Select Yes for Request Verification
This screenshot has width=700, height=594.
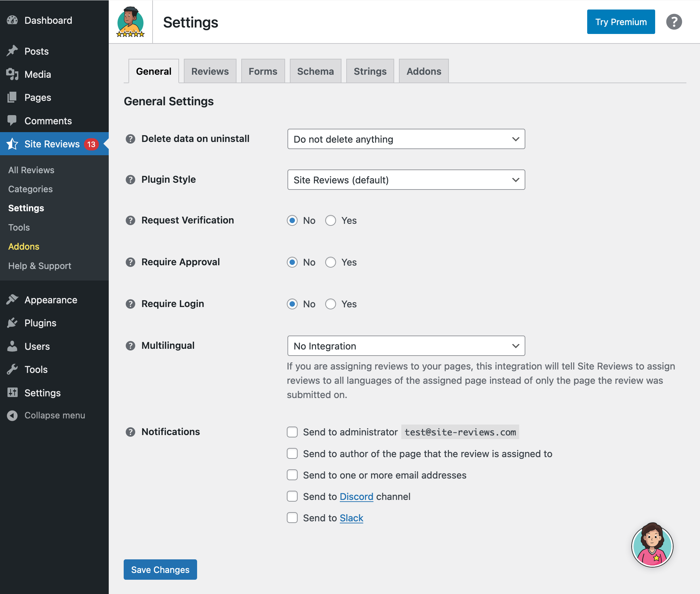coord(331,220)
